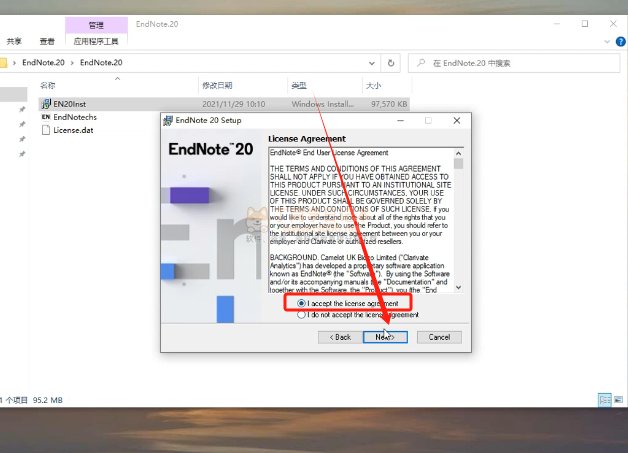628x453 pixels.
Task: Click the license text scrollbar thumb
Action: tap(459, 163)
